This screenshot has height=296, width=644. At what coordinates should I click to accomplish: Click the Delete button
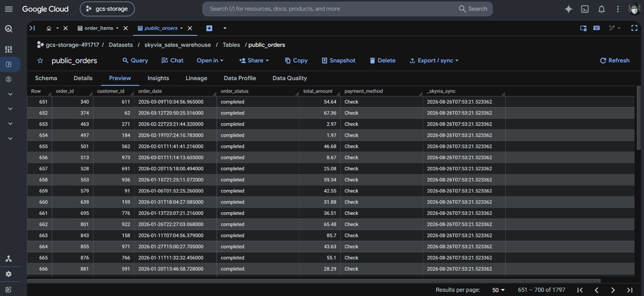coord(382,60)
